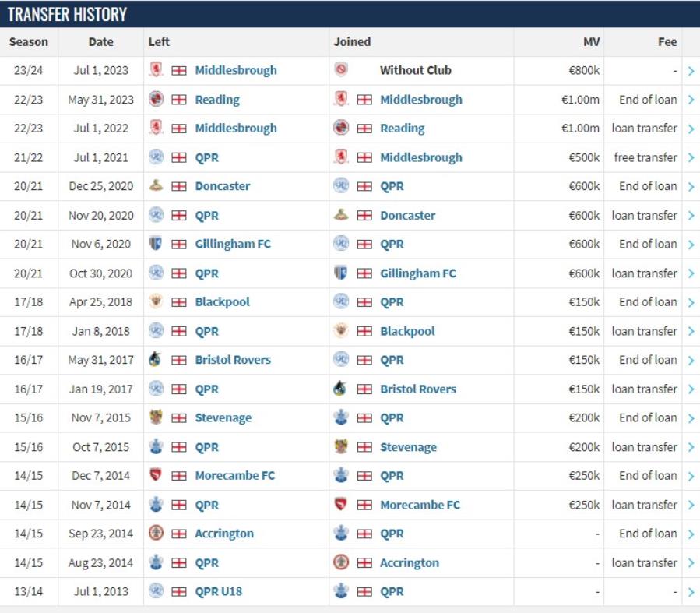The height and width of the screenshot is (613, 700).
Task: Open details arrow for Jul 1, 2021 free transfer
Action: [691, 157]
